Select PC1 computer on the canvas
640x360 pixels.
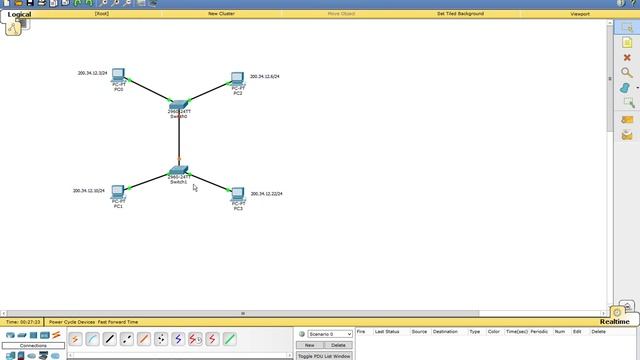pos(118,193)
